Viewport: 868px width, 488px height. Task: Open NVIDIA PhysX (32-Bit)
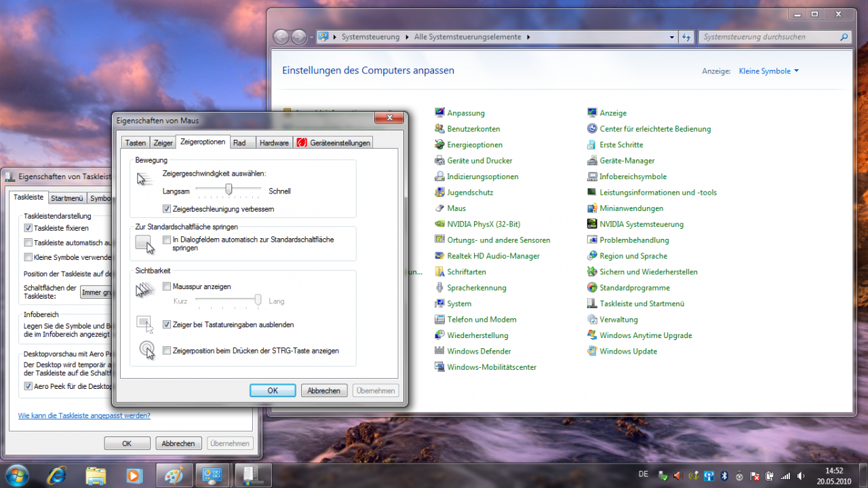coord(477,224)
